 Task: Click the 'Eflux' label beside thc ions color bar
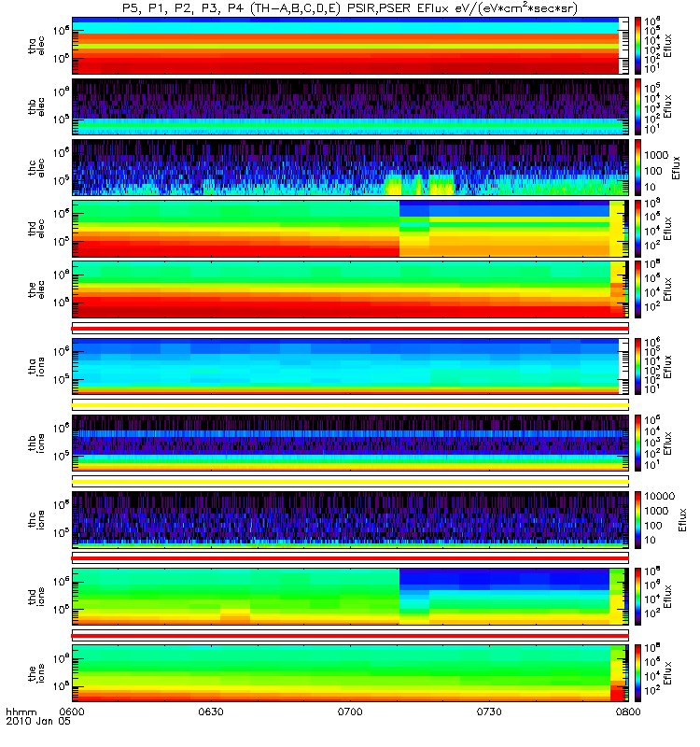coord(682,520)
